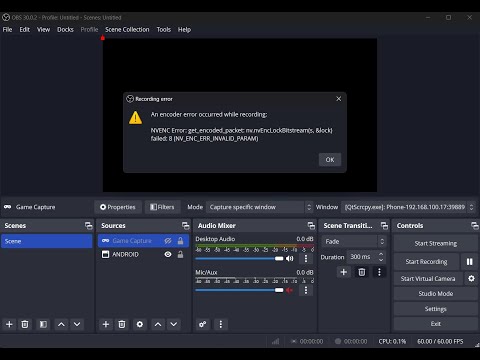480x360 pixels.
Task: Open Mic/Aux options three-dot menu
Action: pyautogui.click(x=306, y=290)
